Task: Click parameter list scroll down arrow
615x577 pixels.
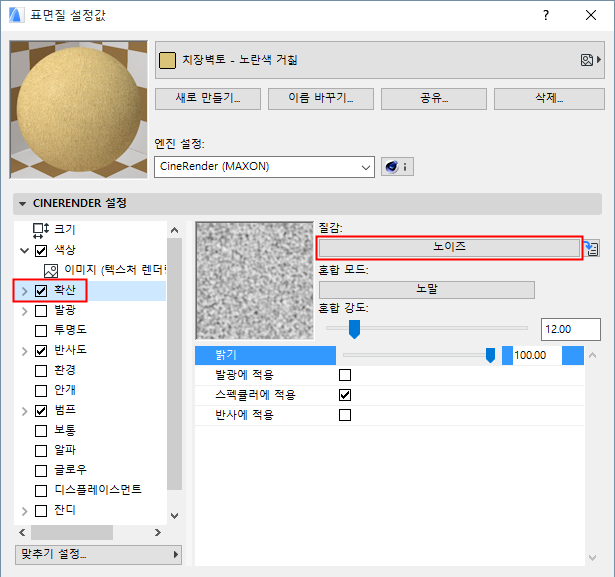Action: click(x=593, y=557)
